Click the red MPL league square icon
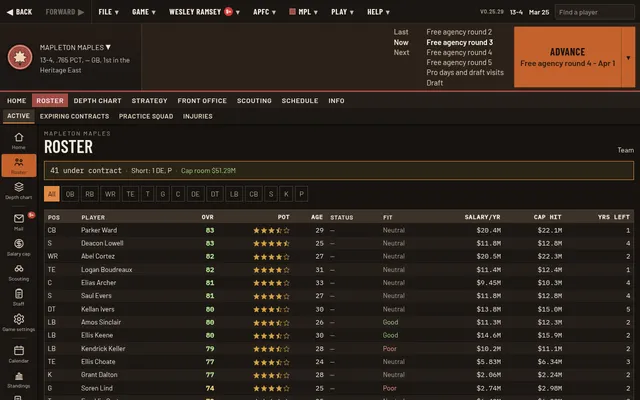Viewport: 640px width, 400px height. pyautogui.click(x=292, y=12)
